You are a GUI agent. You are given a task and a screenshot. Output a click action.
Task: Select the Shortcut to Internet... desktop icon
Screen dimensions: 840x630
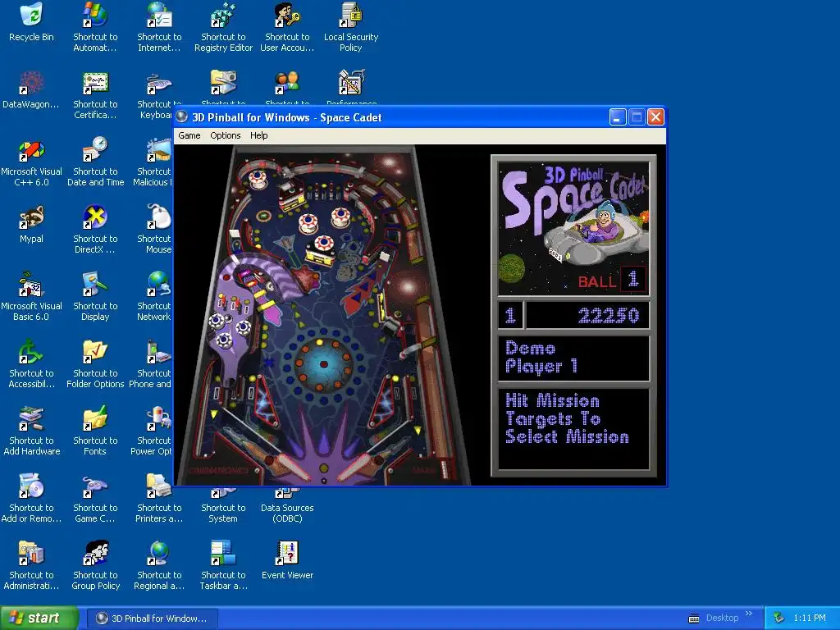click(159, 27)
